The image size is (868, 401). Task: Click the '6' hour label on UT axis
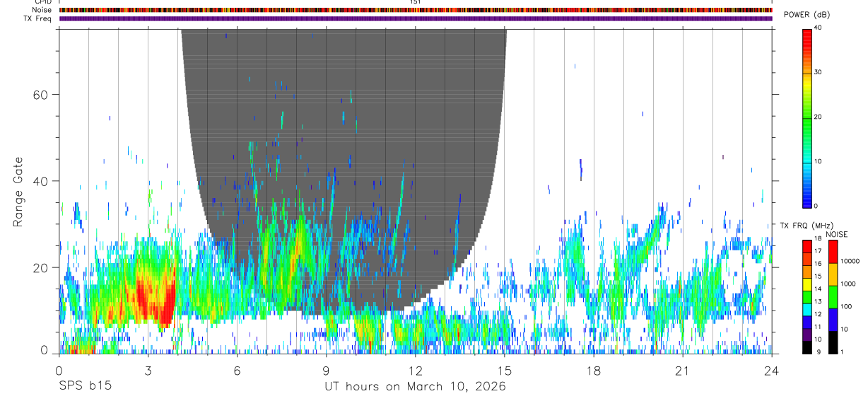pos(237,371)
